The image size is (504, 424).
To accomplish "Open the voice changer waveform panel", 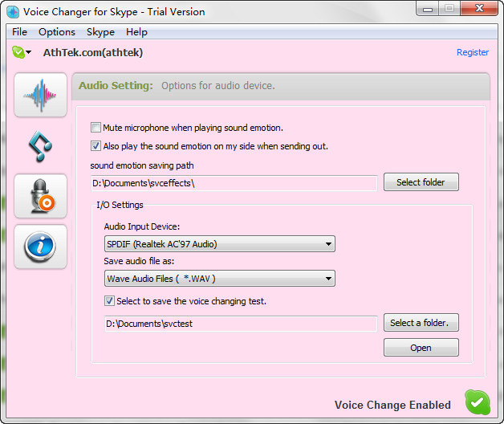I will (40, 95).
